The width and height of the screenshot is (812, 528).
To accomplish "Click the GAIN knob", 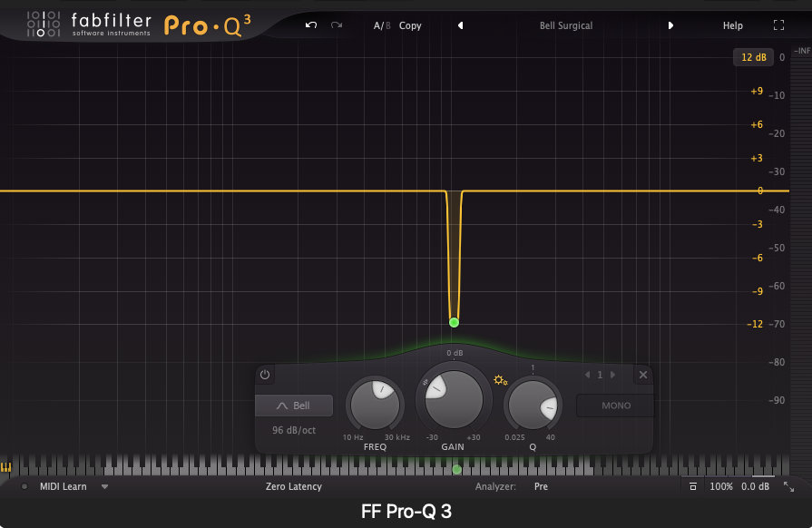I will tap(454, 398).
